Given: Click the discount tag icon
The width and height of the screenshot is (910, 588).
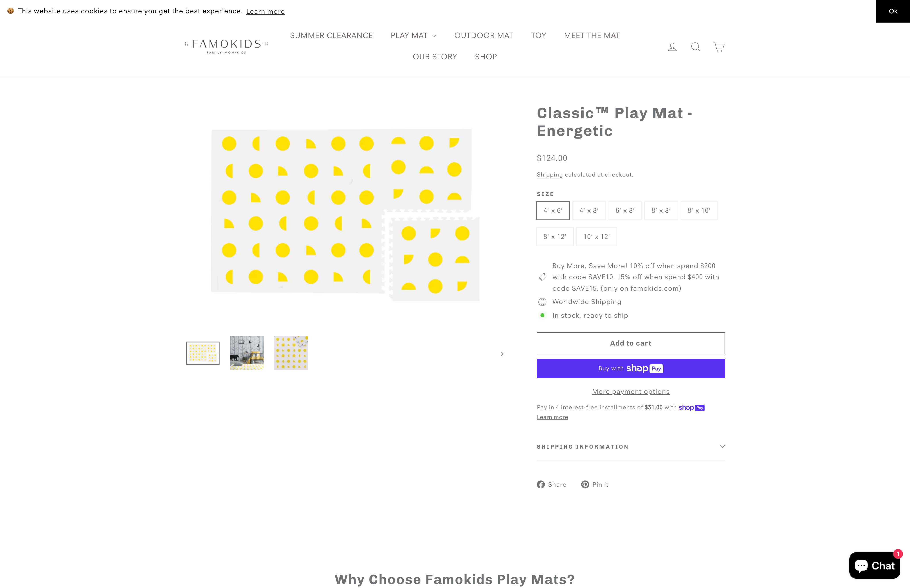Looking at the screenshot, I should pyautogui.click(x=542, y=277).
